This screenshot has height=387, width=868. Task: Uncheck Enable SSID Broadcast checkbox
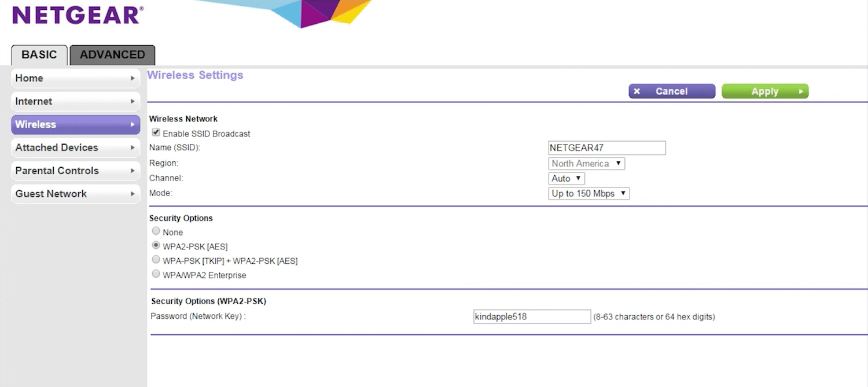click(x=156, y=132)
